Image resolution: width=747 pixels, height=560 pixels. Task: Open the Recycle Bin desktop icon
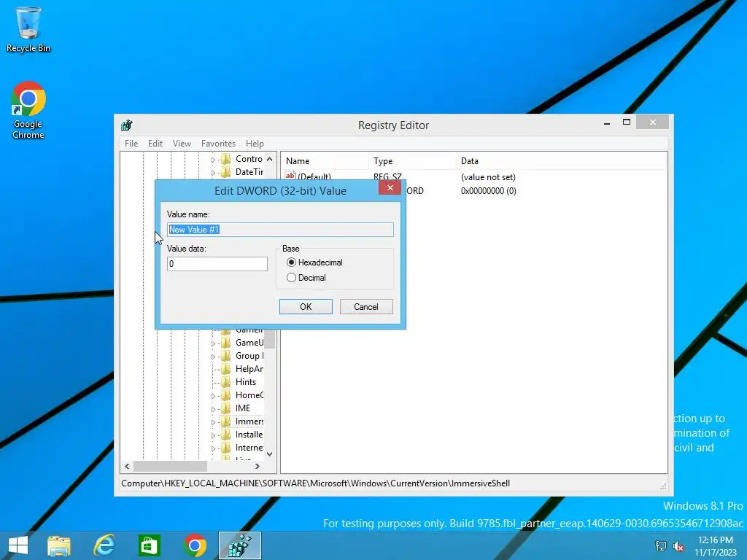click(x=28, y=29)
